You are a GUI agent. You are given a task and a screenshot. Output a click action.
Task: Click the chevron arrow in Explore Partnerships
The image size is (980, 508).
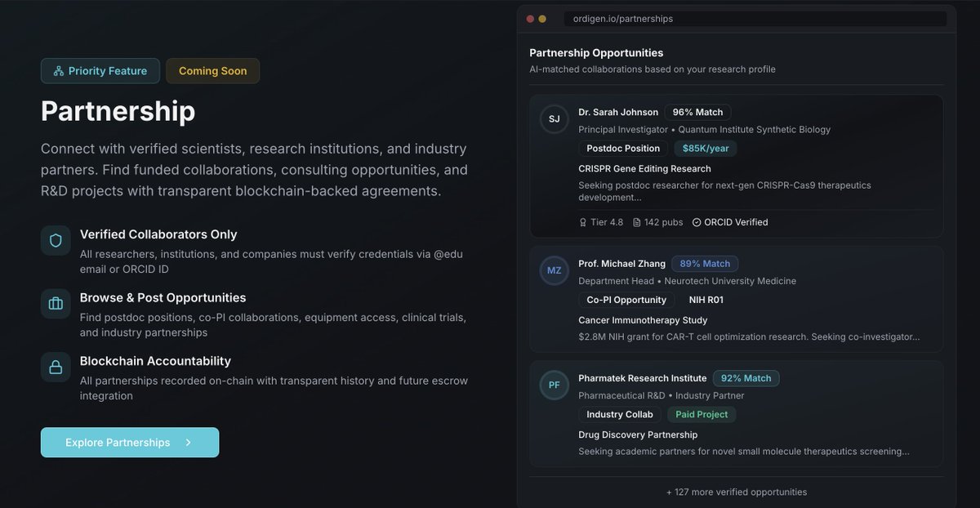point(188,443)
